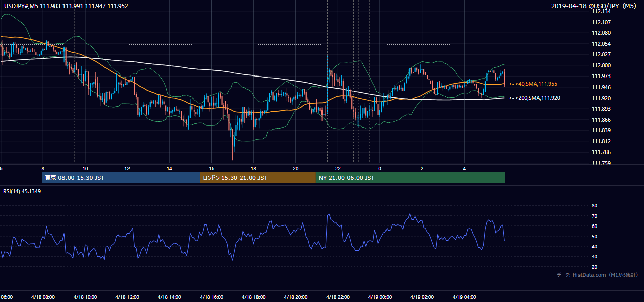644x302 pixels.
Task: Click the RSI 80 level label
Action: coord(594,206)
